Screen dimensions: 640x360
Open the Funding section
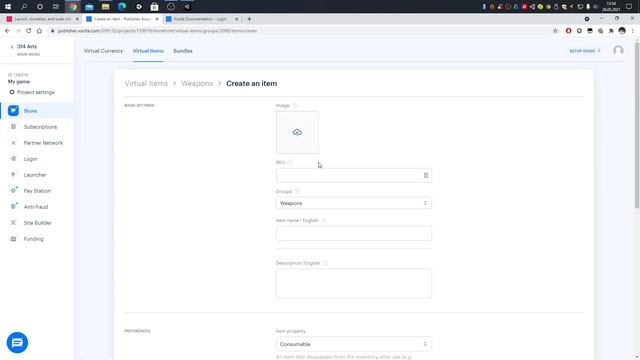33,239
